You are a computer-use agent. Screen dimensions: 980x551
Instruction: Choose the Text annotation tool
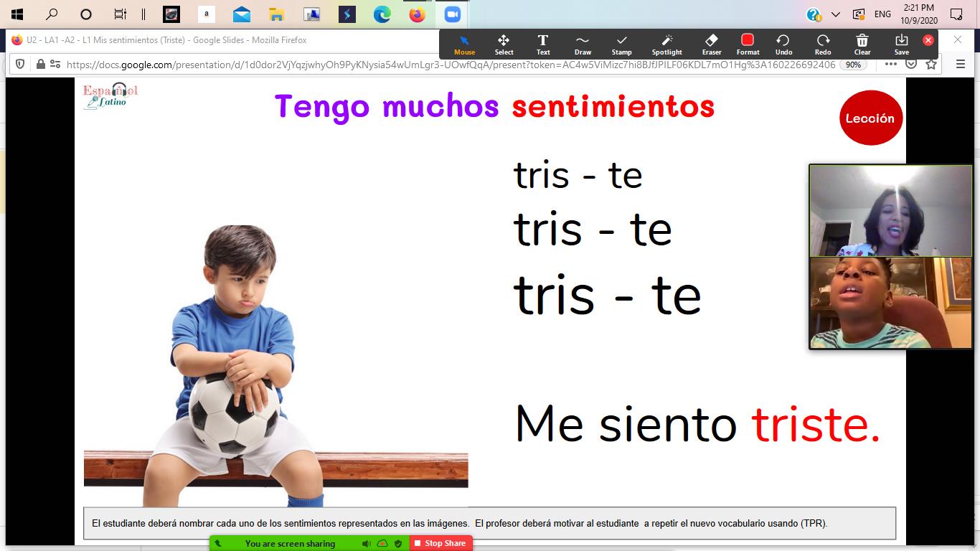543,44
